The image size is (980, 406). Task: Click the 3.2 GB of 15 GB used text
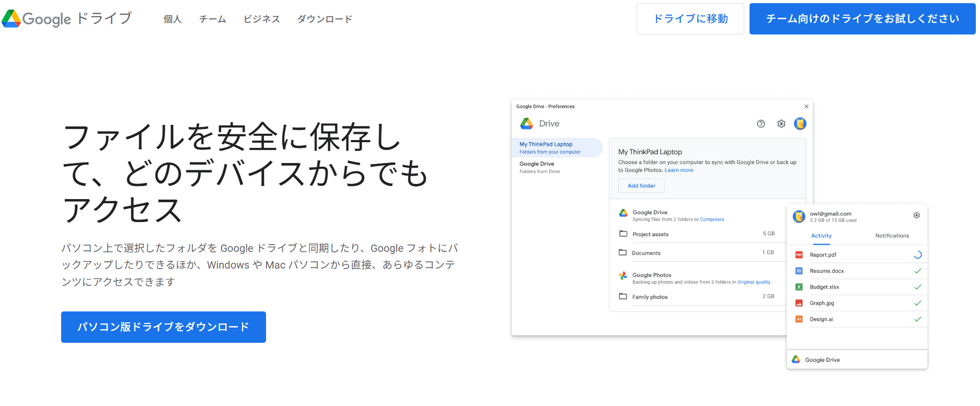pyautogui.click(x=833, y=221)
